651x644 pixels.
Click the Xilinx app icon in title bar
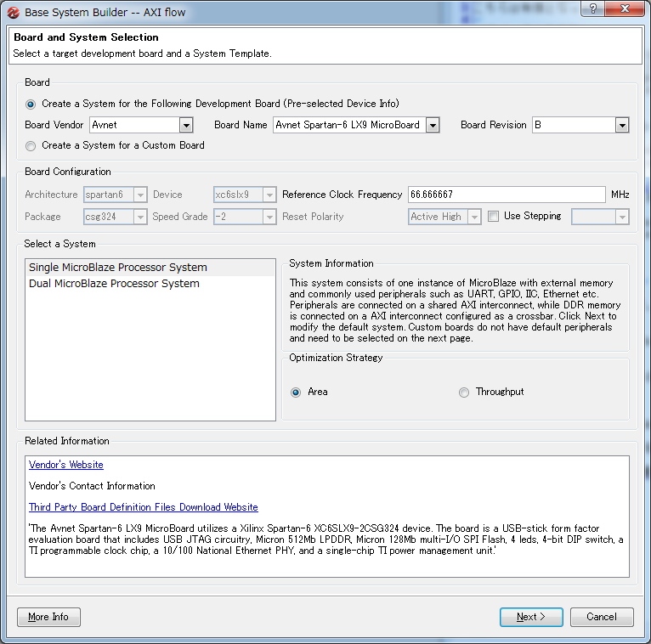[13, 13]
